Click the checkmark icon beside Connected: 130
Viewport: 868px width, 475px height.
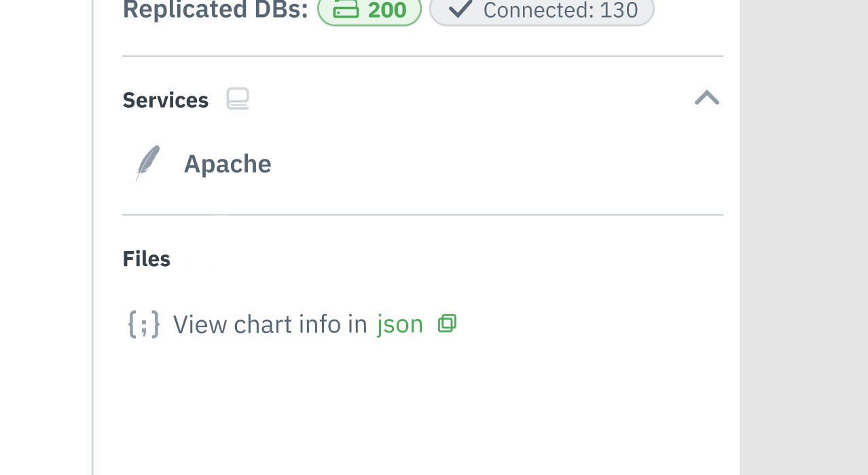pos(460,9)
